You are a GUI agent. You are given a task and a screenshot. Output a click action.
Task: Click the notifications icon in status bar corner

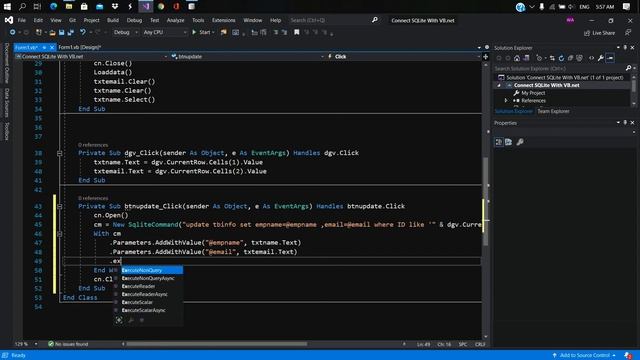tap(628, 356)
